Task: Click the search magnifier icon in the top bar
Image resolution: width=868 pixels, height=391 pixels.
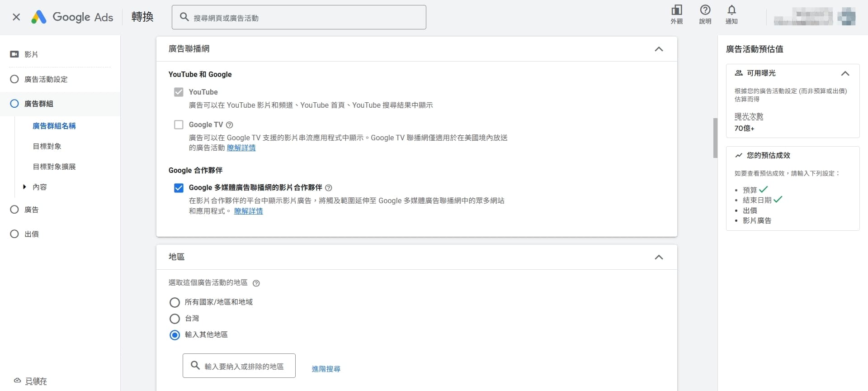Action: pos(184,17)
